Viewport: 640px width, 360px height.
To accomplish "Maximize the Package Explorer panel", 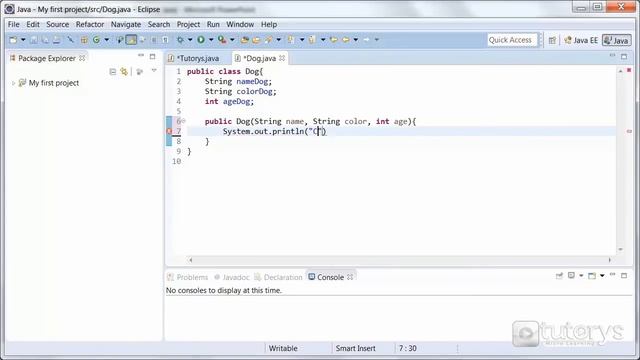I will (152, 56).
